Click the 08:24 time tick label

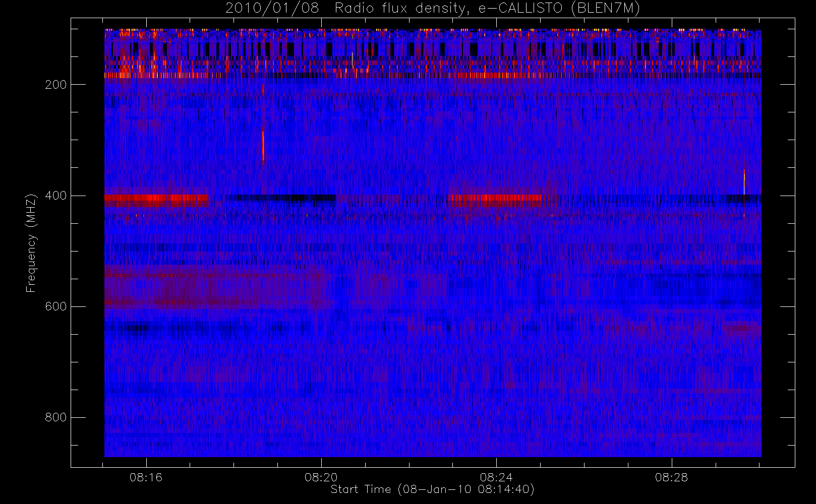(x=496, y=477)
